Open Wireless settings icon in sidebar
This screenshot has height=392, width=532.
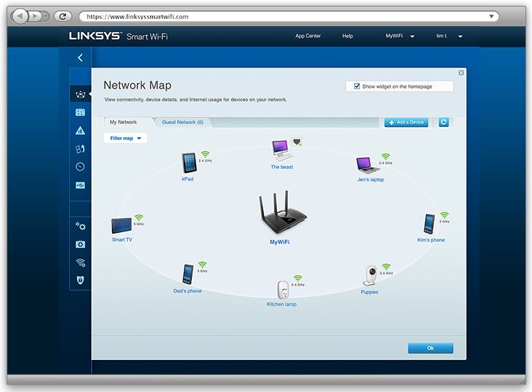[x=80, y=262]
